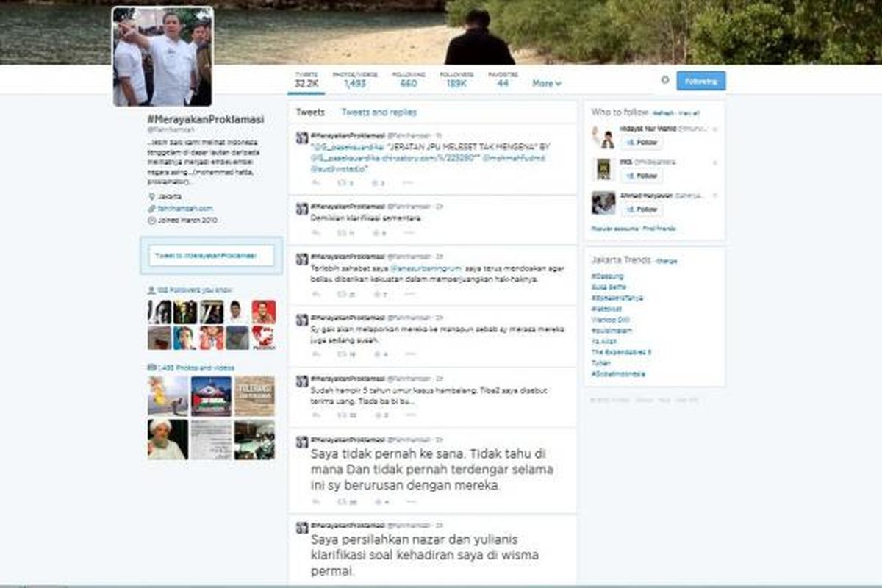Open the Photos/Videos count tab
Screen dimensions: 882x588
point(354,80)
